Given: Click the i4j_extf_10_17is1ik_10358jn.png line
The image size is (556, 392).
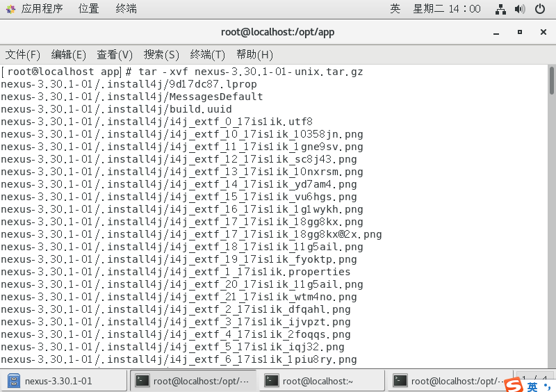Looking at the screenshot, I should tap(182, 134).
